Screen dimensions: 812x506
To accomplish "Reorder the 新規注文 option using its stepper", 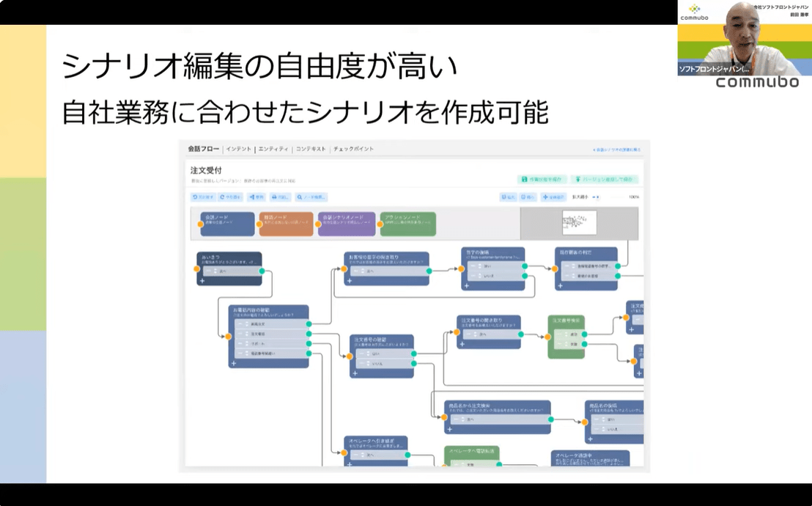I will [x=246, y=324].
